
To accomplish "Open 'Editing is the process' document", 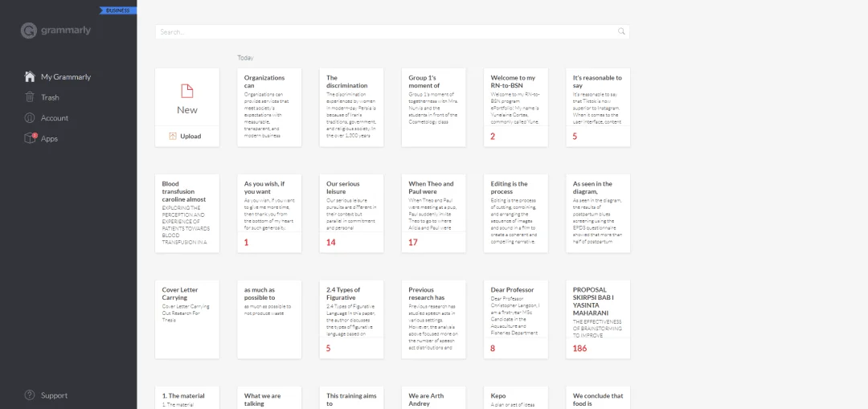I will click(516, 214).
